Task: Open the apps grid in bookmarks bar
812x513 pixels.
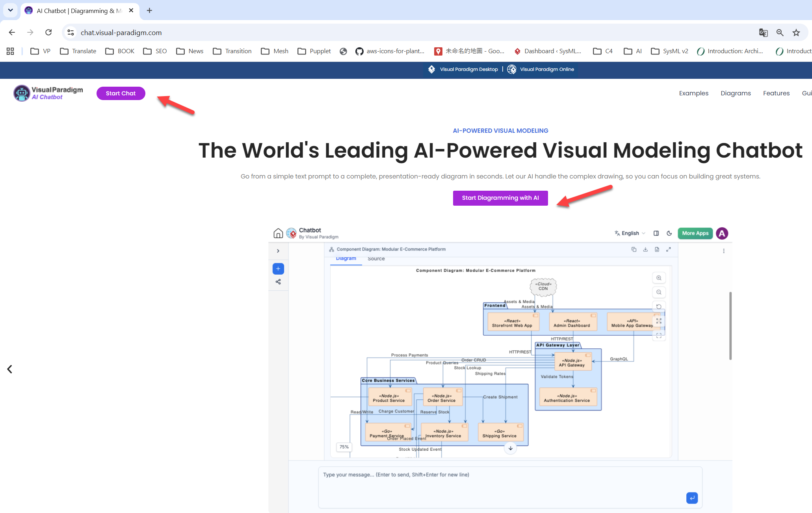Action: tap(10, 51)
